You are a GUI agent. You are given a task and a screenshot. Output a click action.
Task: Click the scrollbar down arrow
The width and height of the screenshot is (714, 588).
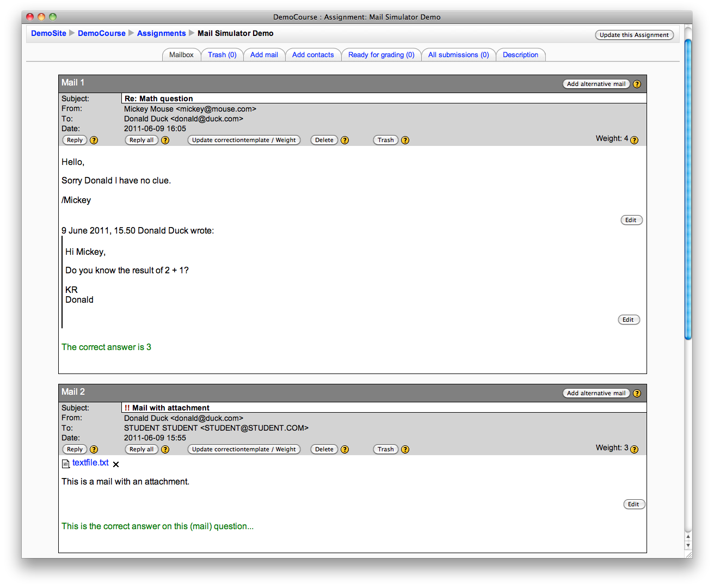[x=688, y=545]
